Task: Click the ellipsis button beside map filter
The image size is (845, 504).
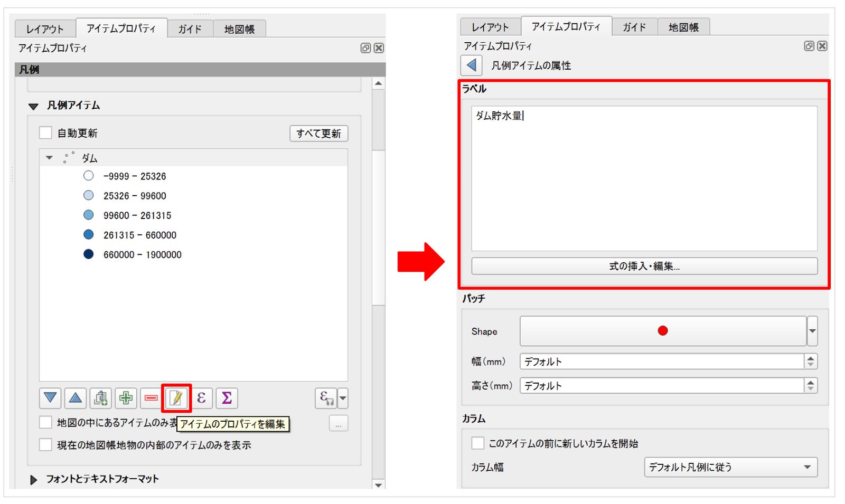Action: 339,423
